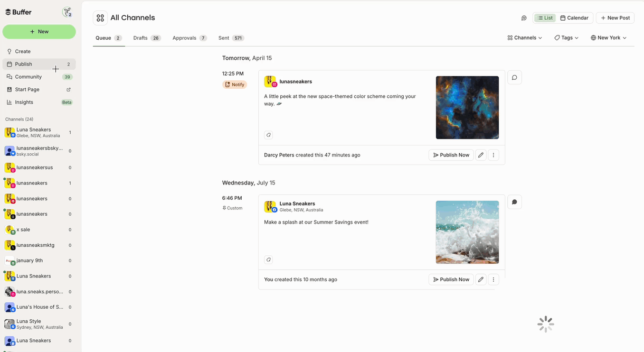
Task: Open the Channels filter dropdown
Action: pyautogui.click(x=524, y=38)
